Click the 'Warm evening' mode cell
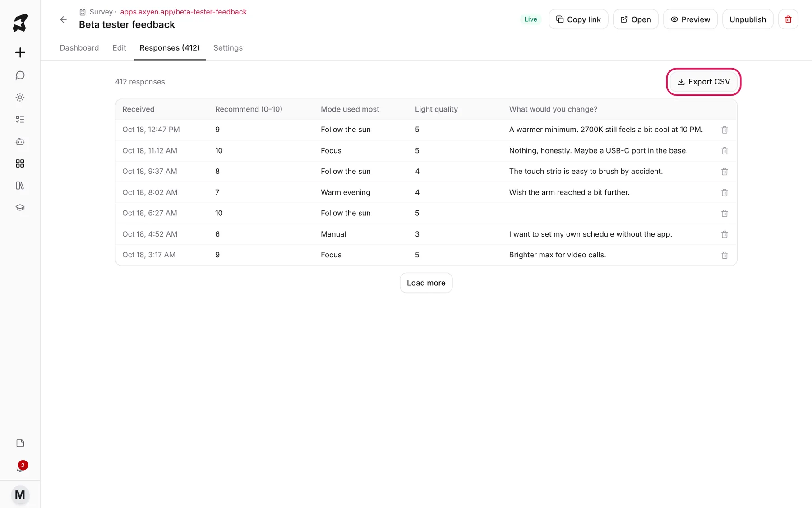The width and height of the screenshot is (812, 508). (346, 192)
